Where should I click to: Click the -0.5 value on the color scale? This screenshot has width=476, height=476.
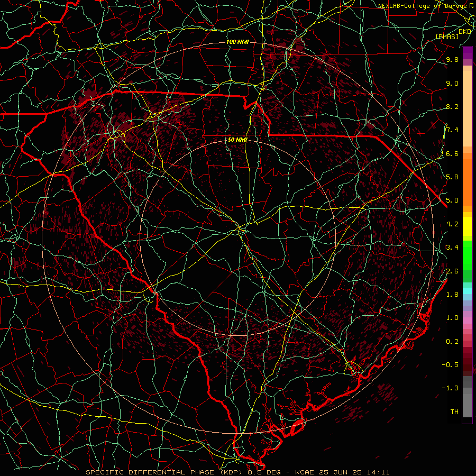click(x=450, y=364)
